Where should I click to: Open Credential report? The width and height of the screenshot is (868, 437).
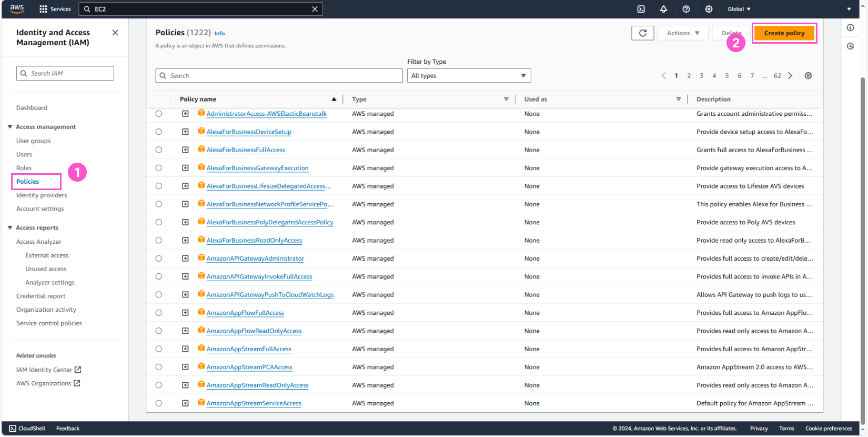pos(41,296)
